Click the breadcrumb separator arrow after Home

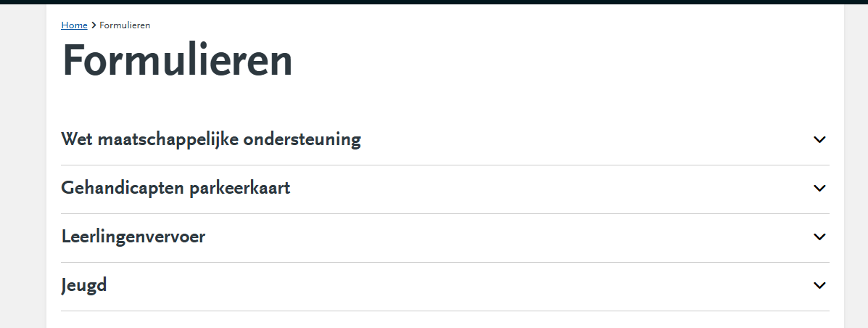tap(94, 25)
